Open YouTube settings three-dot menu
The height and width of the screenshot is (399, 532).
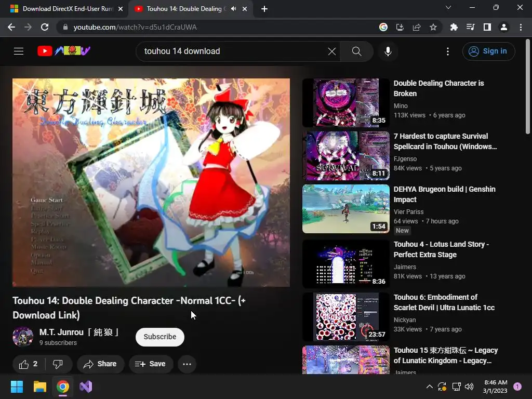(448, 51)
